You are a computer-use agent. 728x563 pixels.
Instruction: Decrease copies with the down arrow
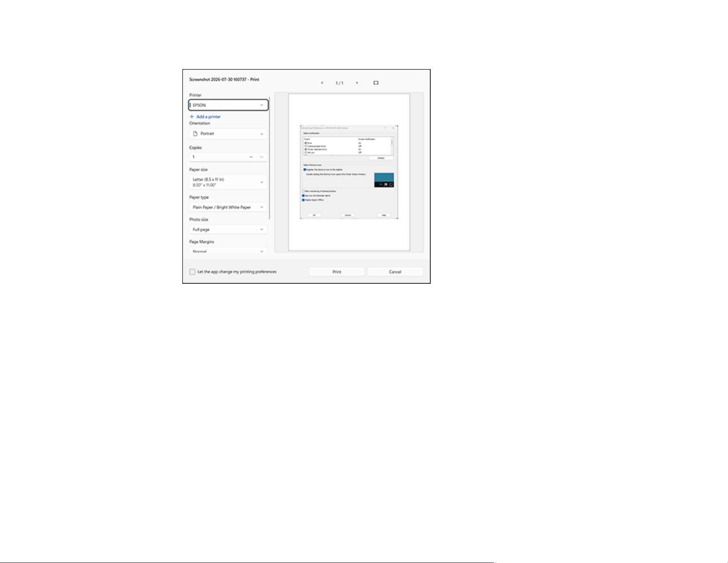click(262, 157)
